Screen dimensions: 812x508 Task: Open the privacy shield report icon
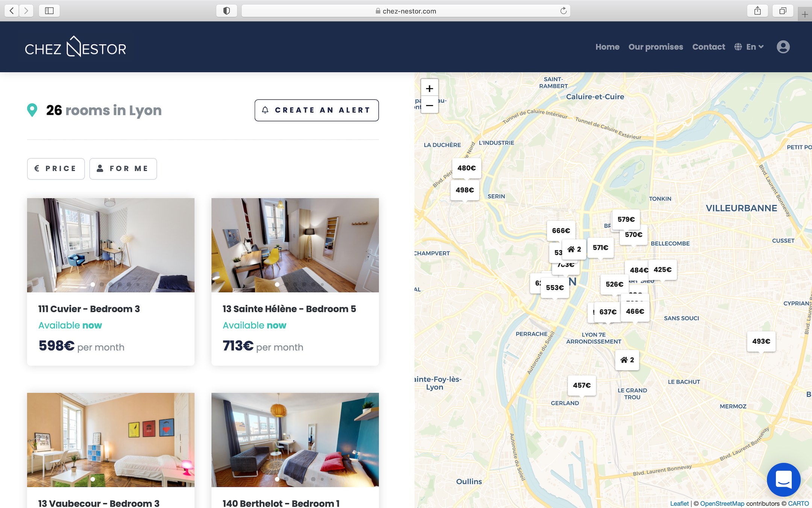(226, 11)
